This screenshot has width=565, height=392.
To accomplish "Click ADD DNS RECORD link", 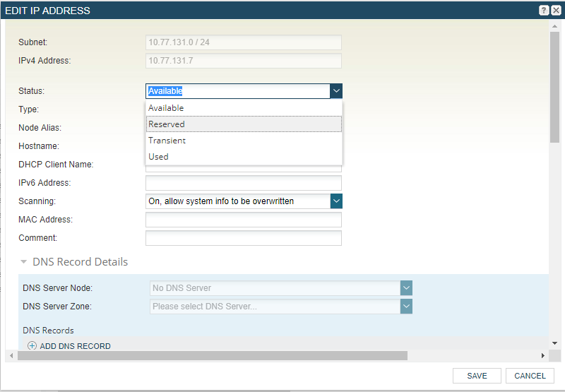I will (x=75, y=346).
